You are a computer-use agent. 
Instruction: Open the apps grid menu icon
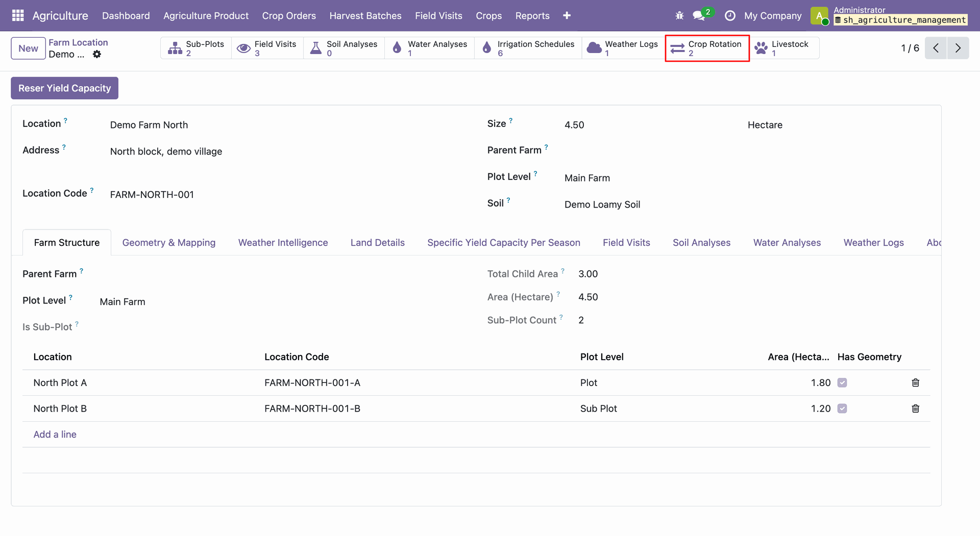(x=18, y=15)
